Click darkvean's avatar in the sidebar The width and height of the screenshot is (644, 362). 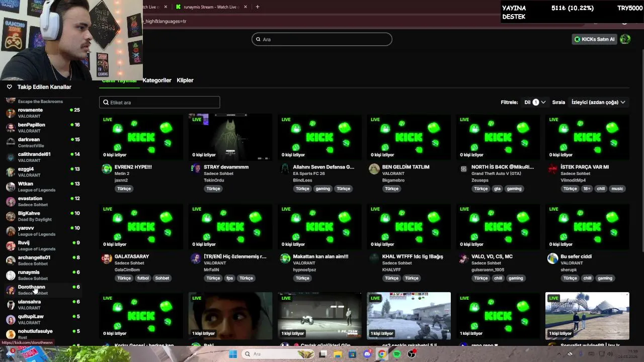(x=11, y=142)
